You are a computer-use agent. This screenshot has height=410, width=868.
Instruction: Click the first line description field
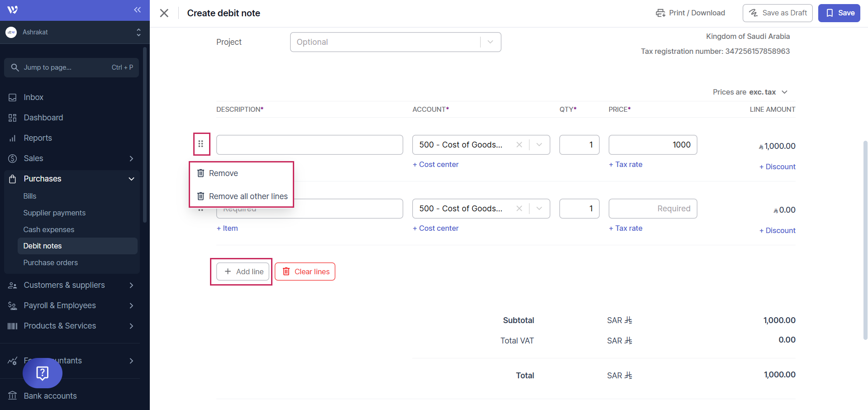pos(310,145)
